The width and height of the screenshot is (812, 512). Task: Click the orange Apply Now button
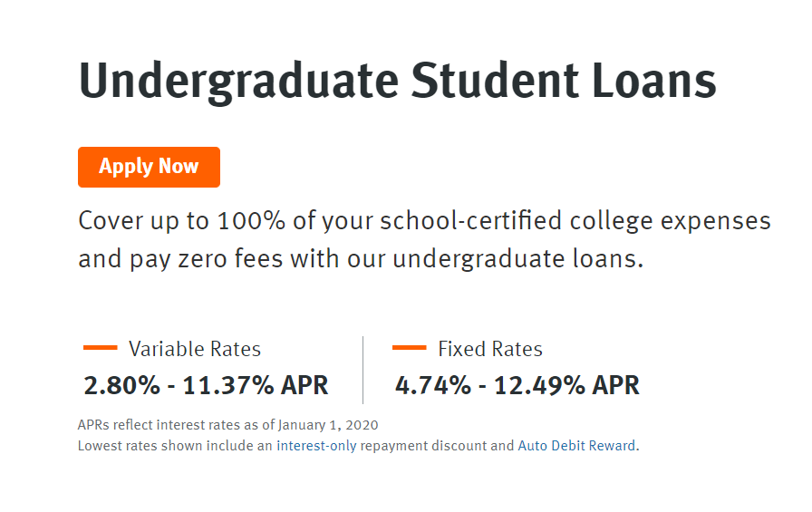[x=150, y=168]
